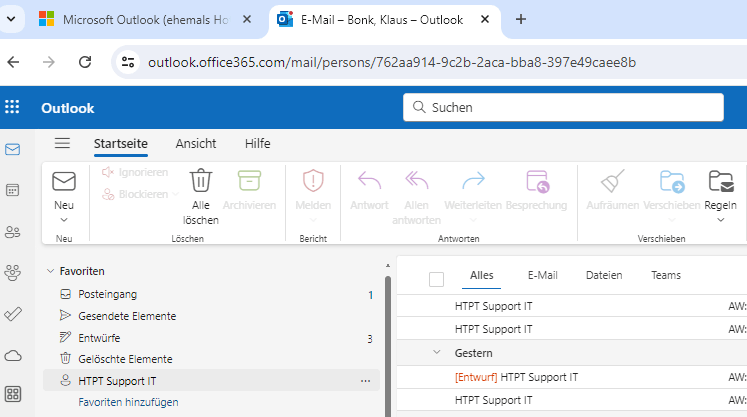Click the Outlook brand title
Image resolution: width=747 pixels, height=417 pixels.
68,108
